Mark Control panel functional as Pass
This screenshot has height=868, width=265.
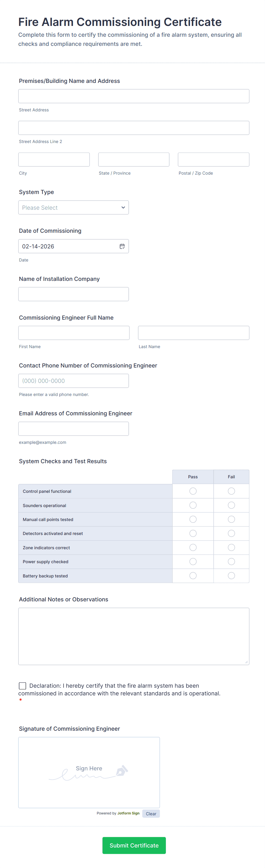click(193, 491)
